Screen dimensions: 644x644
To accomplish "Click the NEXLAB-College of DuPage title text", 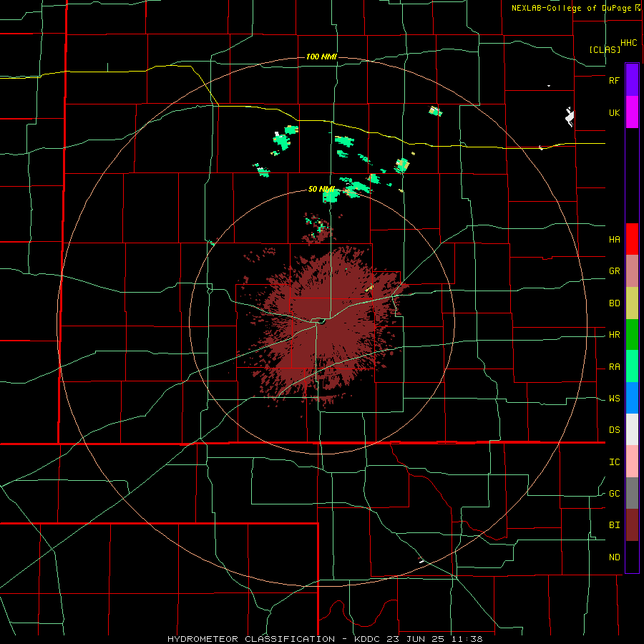I will pos(571,8).
